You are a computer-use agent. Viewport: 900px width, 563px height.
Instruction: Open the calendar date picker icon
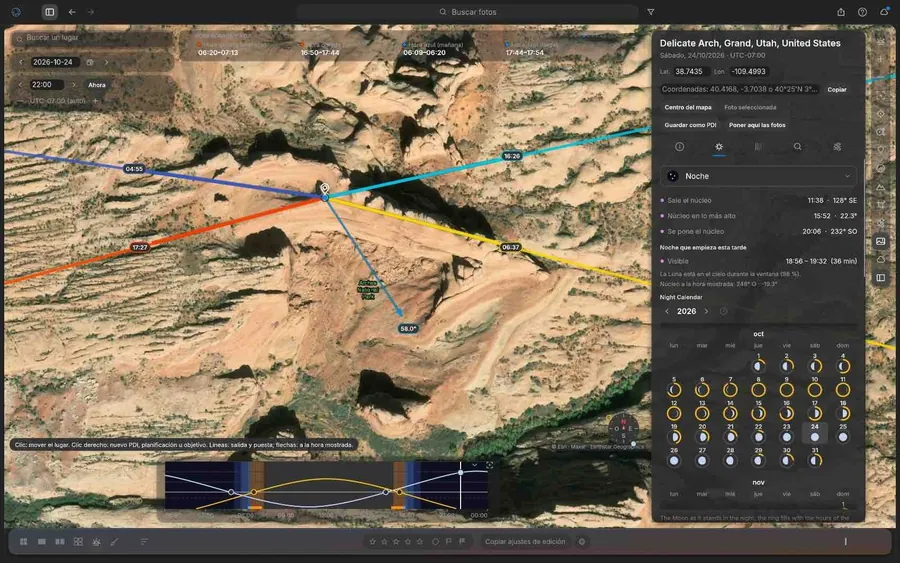(x=90, y=62)
